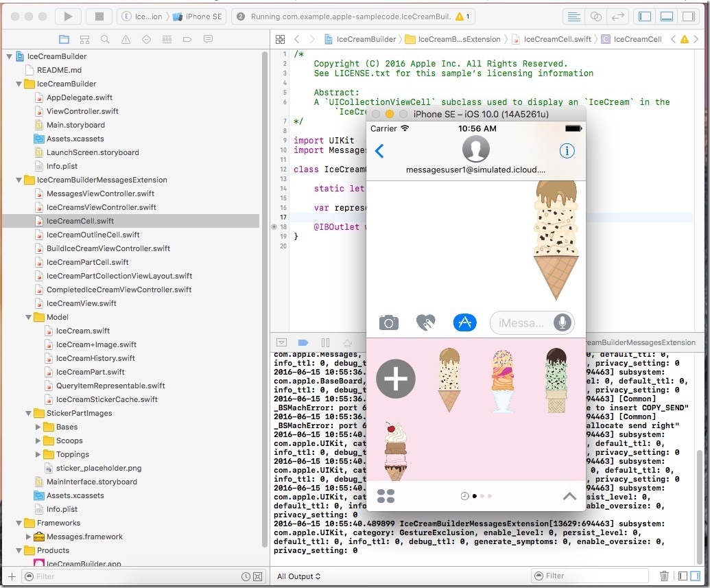Go forward in editor history
The height and width of the screenshot is (588, 710).
tap(312, 39)
